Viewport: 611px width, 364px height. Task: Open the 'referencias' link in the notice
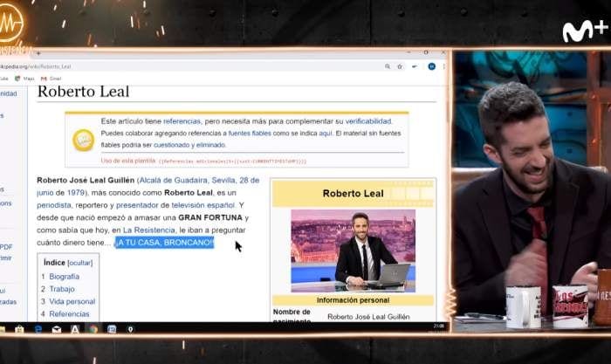(182, 121)
